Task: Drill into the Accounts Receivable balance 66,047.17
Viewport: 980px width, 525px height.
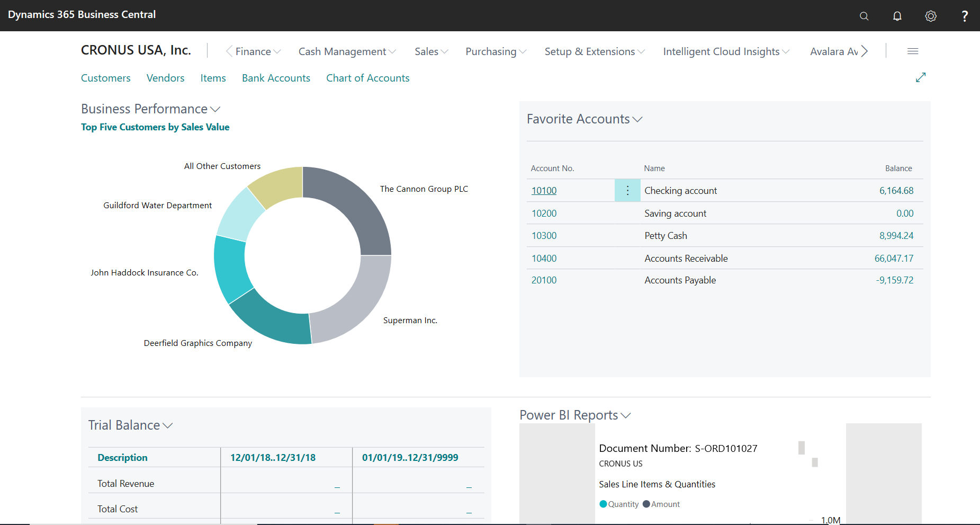Action: [x=894, y=259]
